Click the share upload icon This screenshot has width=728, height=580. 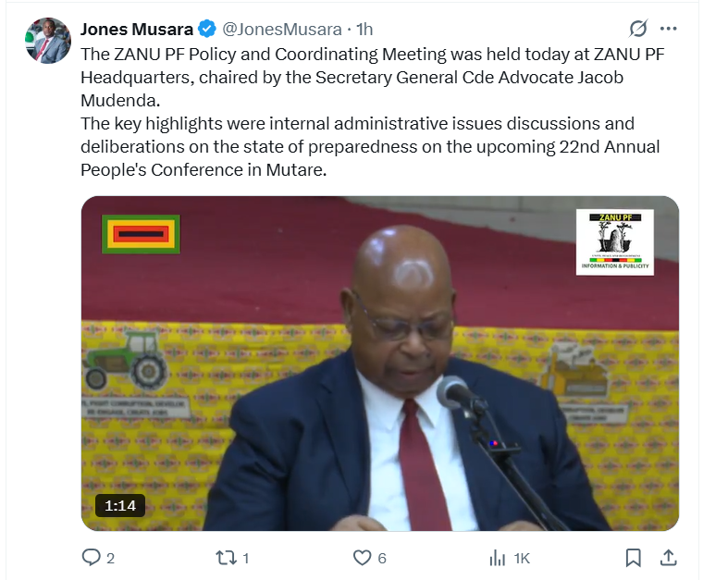668,557
